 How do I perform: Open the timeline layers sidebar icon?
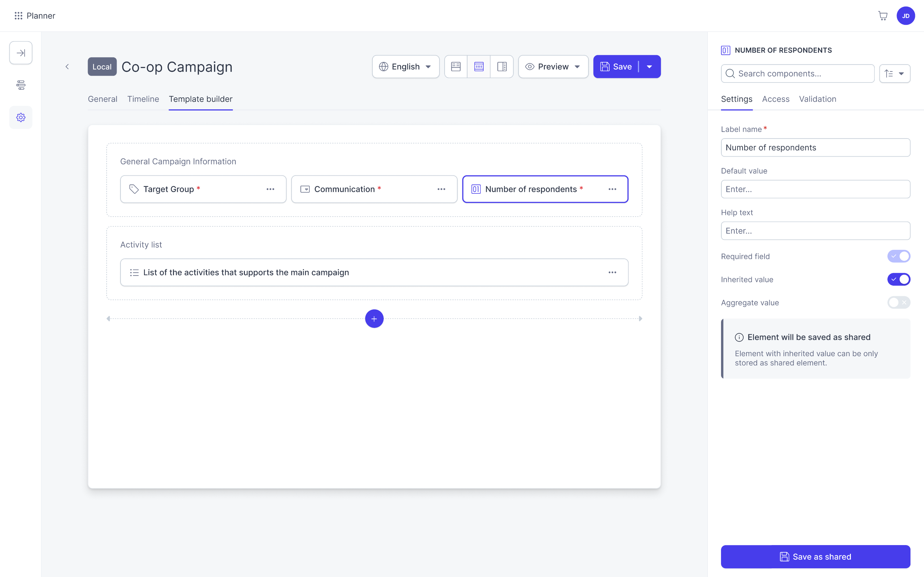(x=21, y=85)
